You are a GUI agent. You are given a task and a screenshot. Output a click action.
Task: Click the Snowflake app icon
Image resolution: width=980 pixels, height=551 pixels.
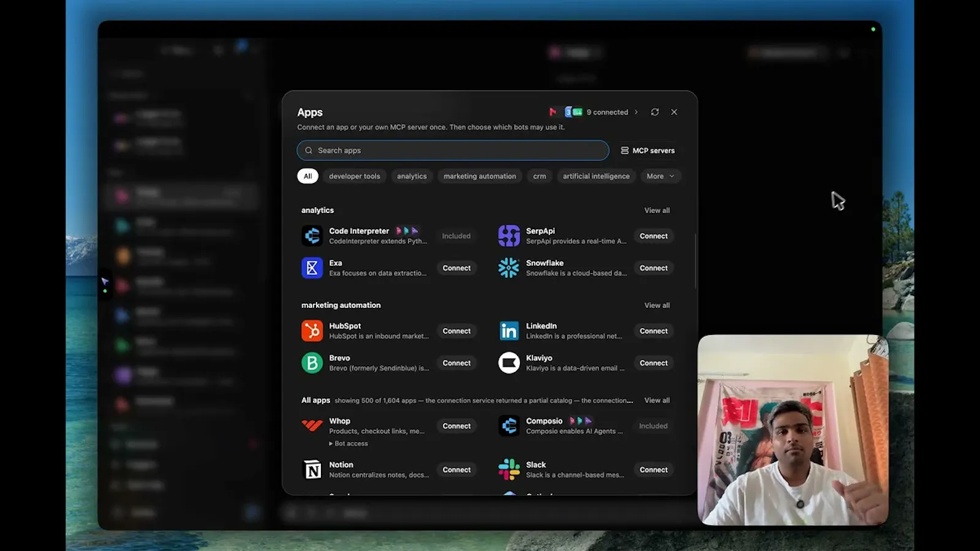coord(509,268)
